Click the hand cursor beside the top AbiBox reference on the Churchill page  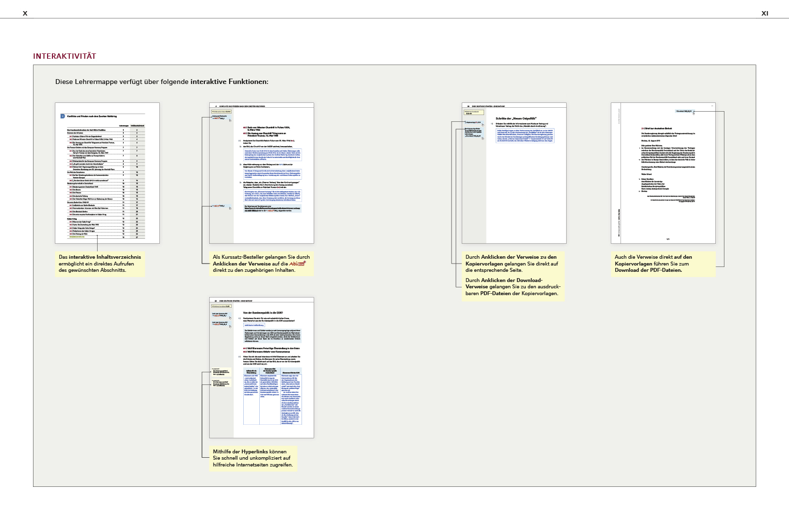[230, 120]
